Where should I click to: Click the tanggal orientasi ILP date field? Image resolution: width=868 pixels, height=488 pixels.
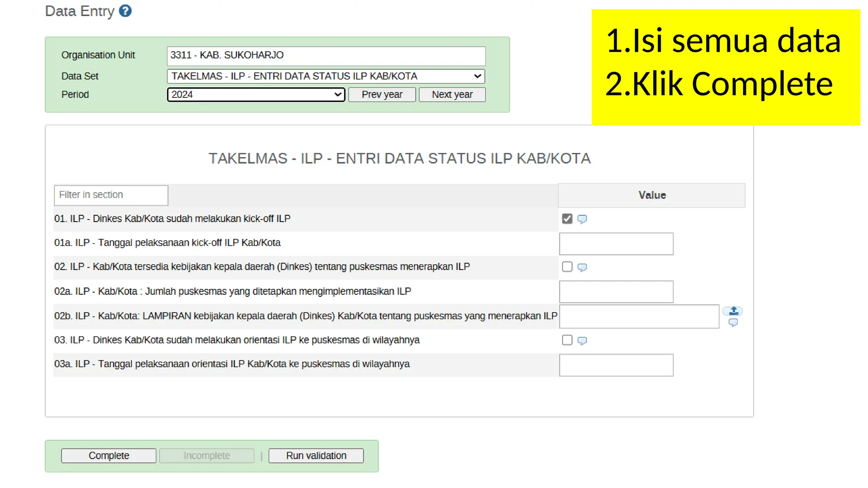pos(616,365)
